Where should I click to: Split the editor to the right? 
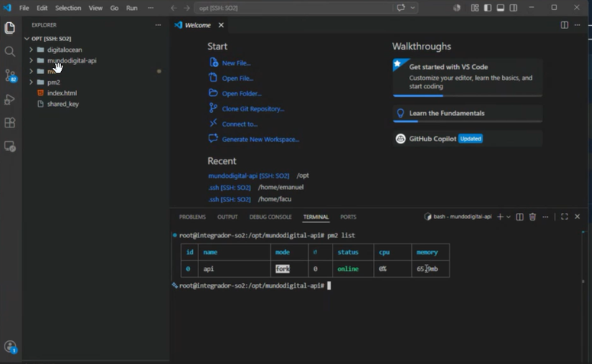click(565, 25)
